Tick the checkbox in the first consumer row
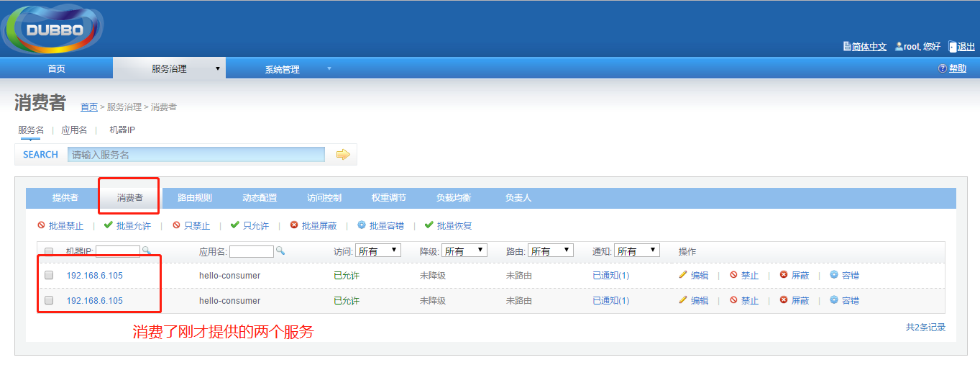Image resolution: width=980 pixels, height=388 pixels. point(49,275)
